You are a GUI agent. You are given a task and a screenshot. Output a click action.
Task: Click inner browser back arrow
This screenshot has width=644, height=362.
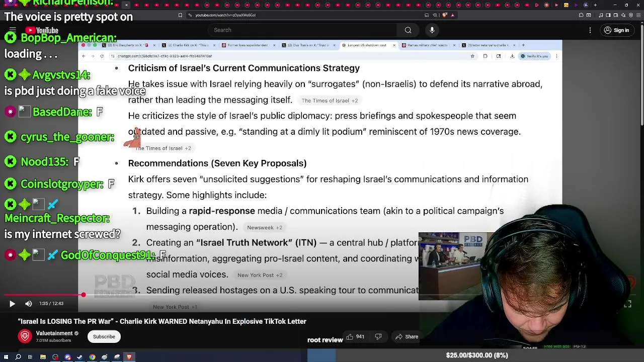84,56
